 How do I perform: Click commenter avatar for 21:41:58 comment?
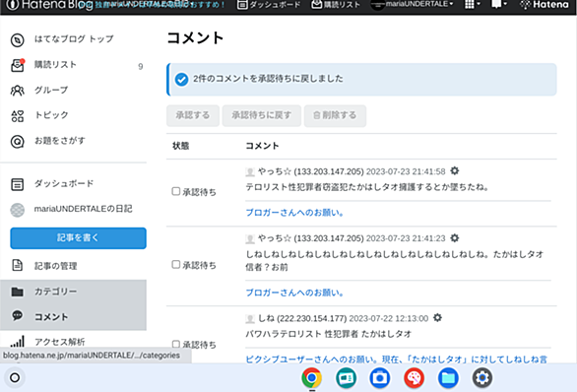(250, 172)
